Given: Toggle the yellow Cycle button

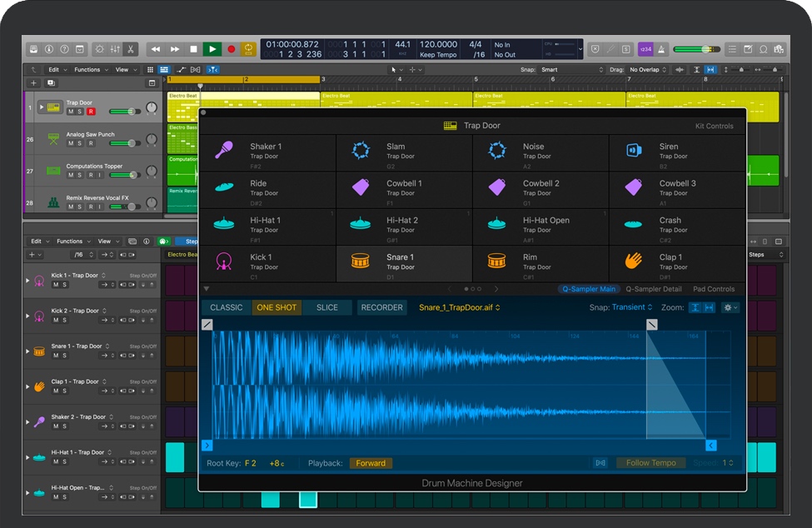Looking at the screenshot, I should pyautogui.click(x=248, y=49).
